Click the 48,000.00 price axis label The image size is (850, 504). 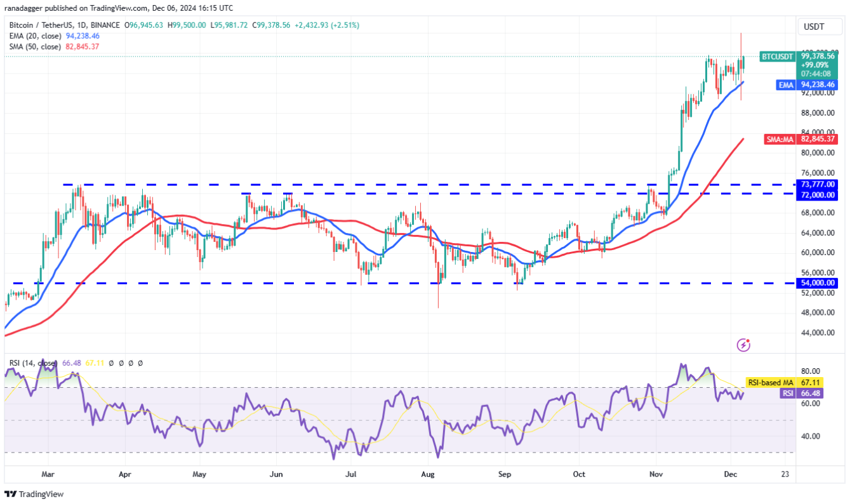(x=818, y=312)
